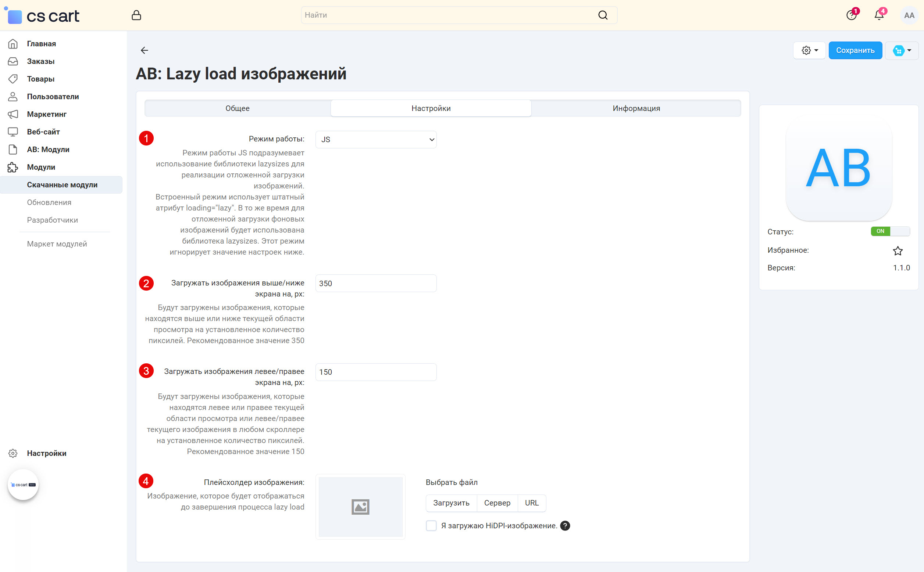This screenshot has width=924, height=572.
Task: Click the Главная home icon
Action: click(x=13, y=44)
